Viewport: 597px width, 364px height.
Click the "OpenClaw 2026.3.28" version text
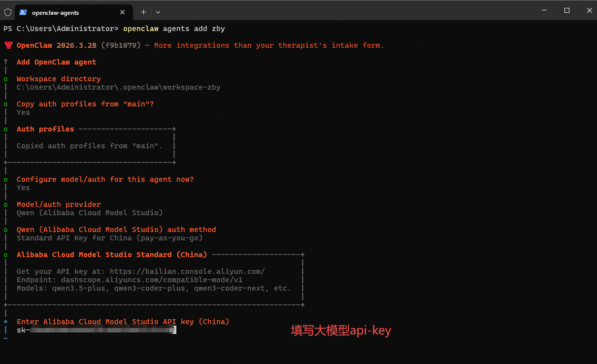point(57,45)
